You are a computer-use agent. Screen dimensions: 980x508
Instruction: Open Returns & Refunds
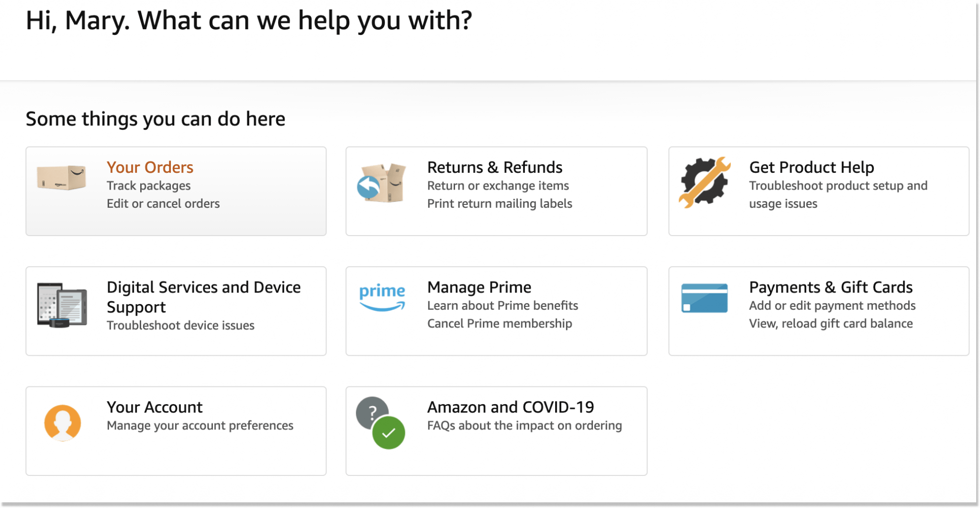tap(495, 167)
